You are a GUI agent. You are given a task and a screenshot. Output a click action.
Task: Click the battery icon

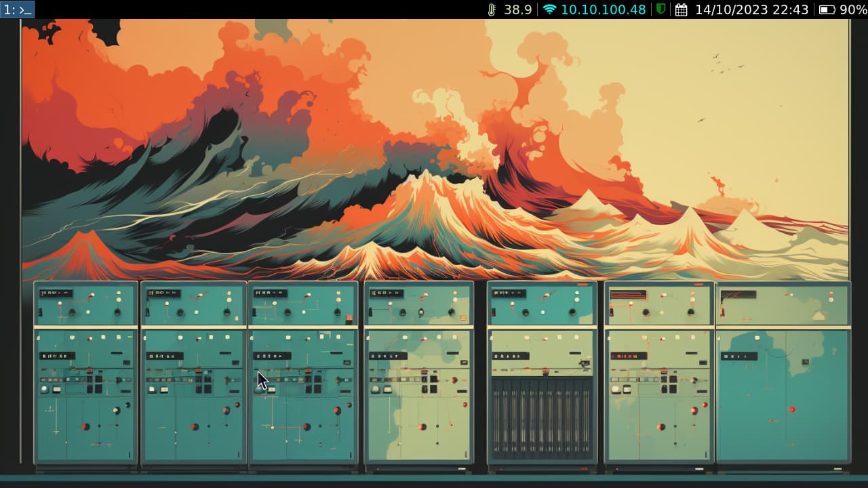pyautogui.click(x=827, y=9)
